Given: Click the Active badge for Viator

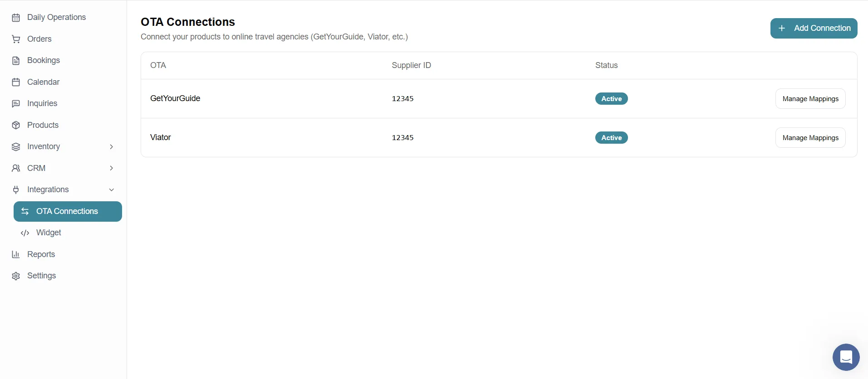Looking at the screenshot, I should 611,138.
